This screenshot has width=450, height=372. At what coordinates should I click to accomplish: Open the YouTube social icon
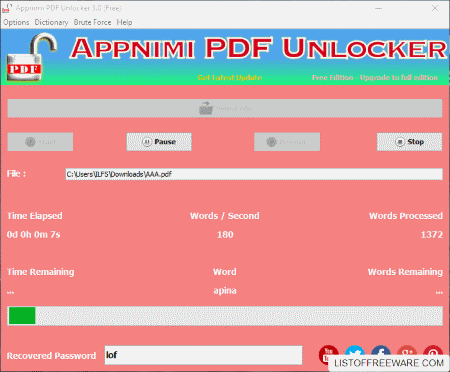328,355
